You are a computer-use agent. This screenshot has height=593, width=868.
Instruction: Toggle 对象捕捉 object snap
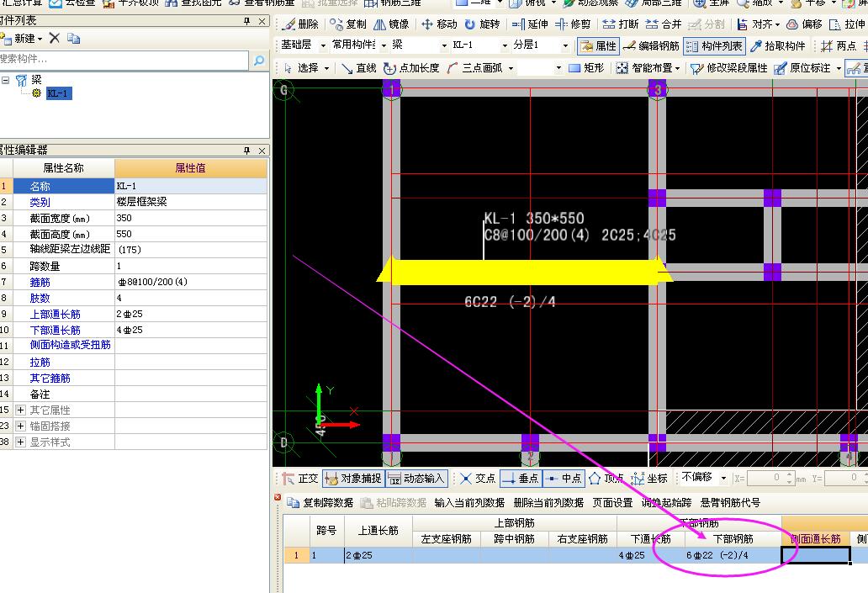point(353,479)
